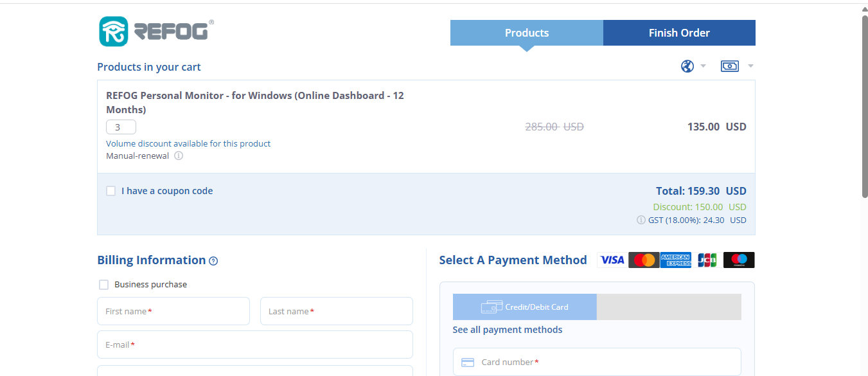The height and width of the screenshot is (376, 868).
Task: Expand the dropdown arrow next to the globe
Action: click(703, 66)
